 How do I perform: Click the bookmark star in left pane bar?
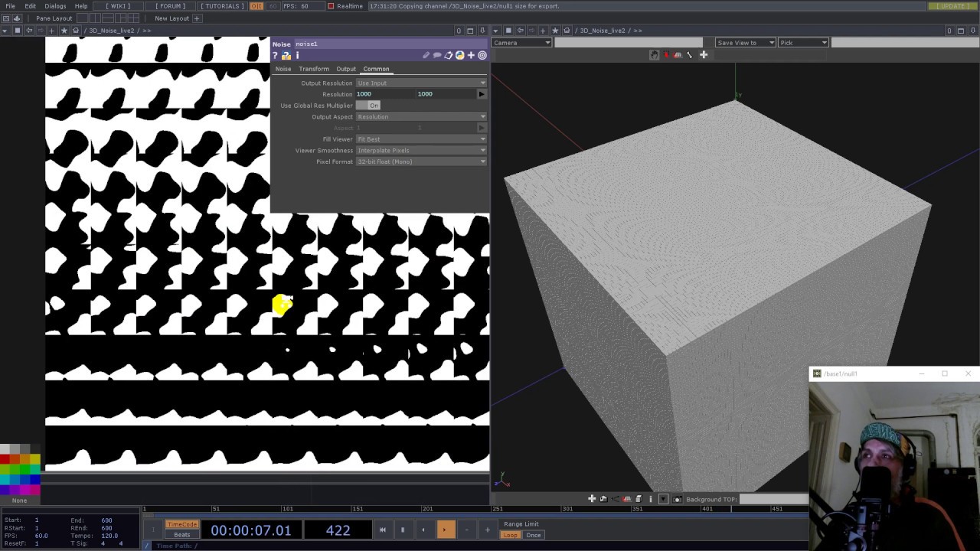pos(64,31)
